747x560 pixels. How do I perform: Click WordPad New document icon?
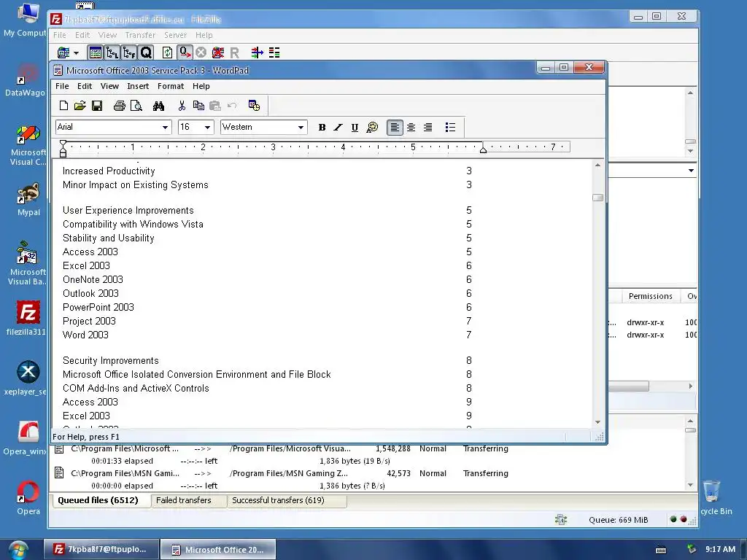pyautogui.click(x=63, y=106)
